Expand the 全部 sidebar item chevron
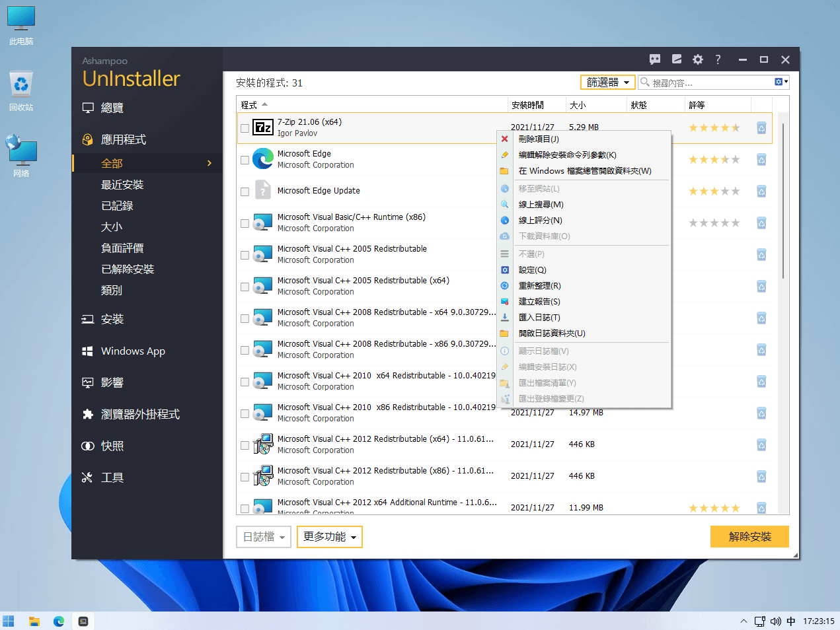 pyautogui.click(x=210, y=163)
